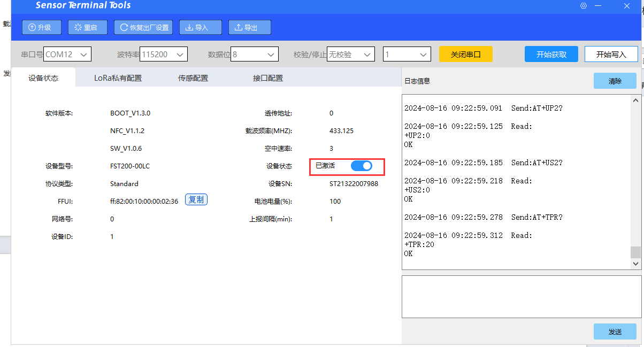Expand the 无校验 parity dropdown
Screen dimensions: 644x347
(x=351, y=54)
